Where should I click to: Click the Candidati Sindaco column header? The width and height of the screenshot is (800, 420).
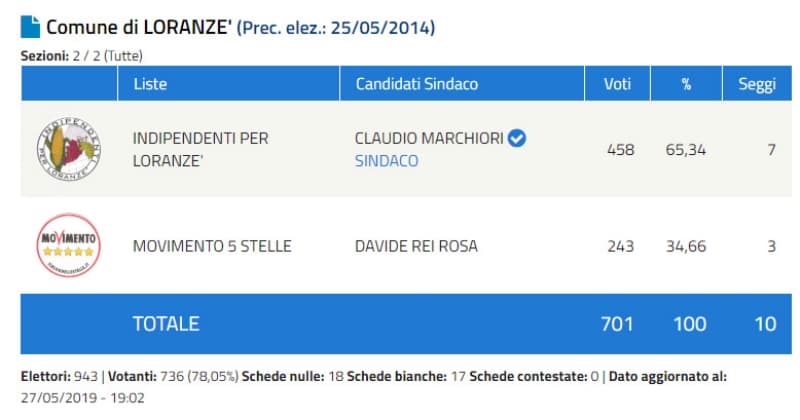[416, 84]
